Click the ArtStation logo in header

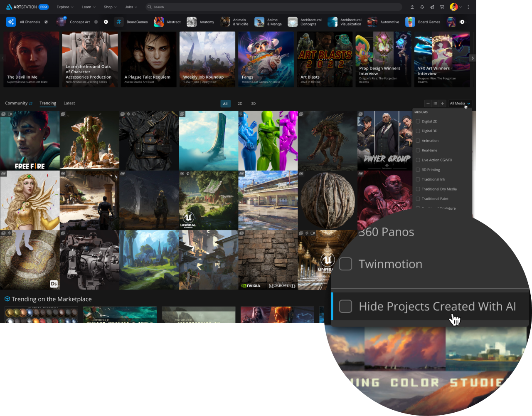[x=21, y=7]
